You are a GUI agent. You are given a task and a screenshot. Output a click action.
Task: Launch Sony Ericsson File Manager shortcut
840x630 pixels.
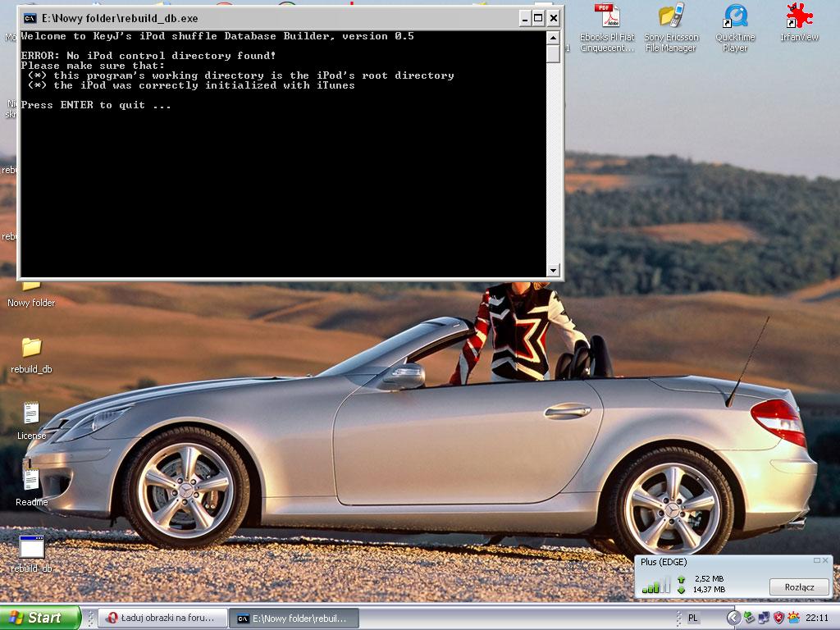pyautogui.click(x=671, y=27)
